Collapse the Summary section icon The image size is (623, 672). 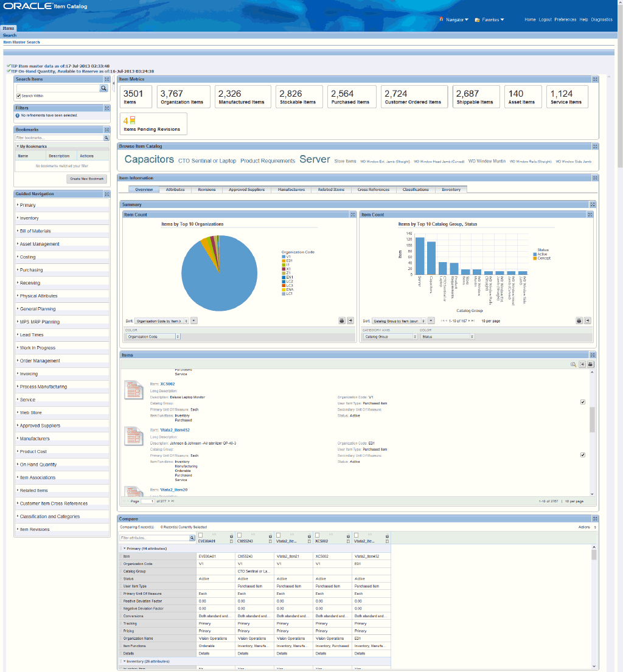(592, 204)
